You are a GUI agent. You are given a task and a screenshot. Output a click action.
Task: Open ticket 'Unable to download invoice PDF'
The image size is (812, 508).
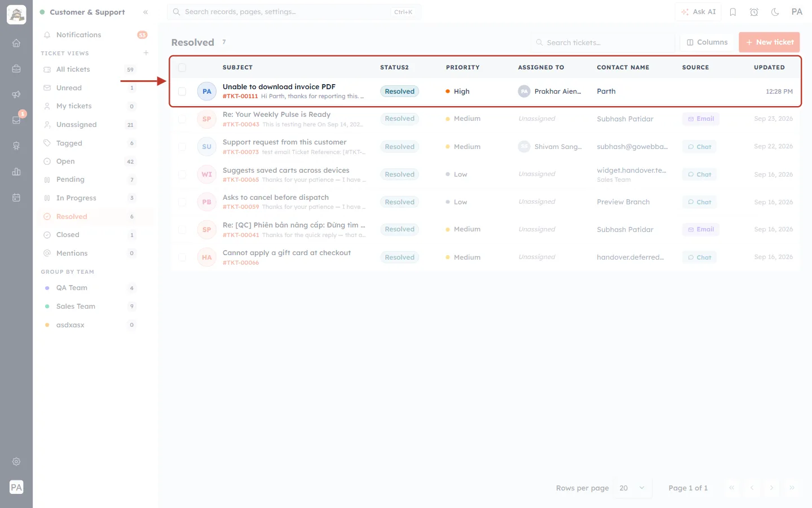tap(279, 87)
